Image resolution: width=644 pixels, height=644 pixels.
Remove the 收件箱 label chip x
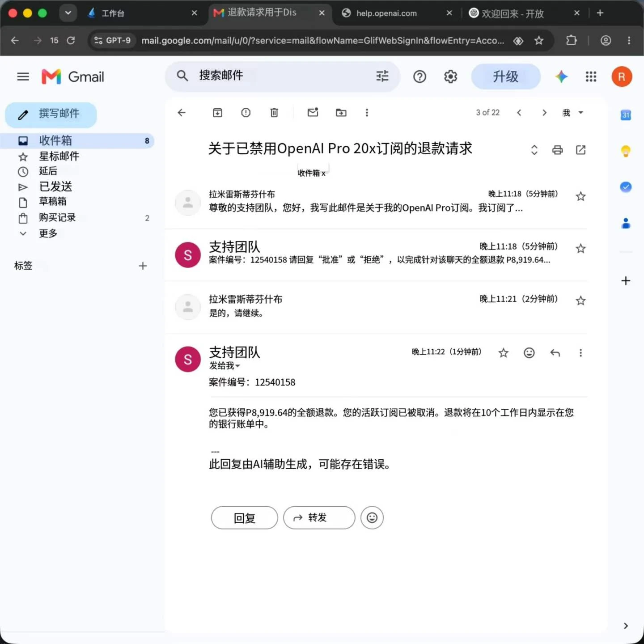click(324, 174)
